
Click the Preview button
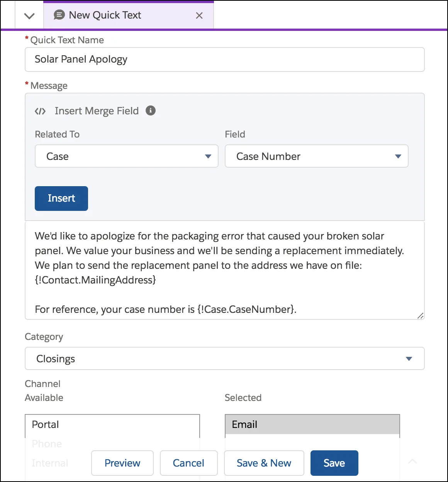pos(122,463)
